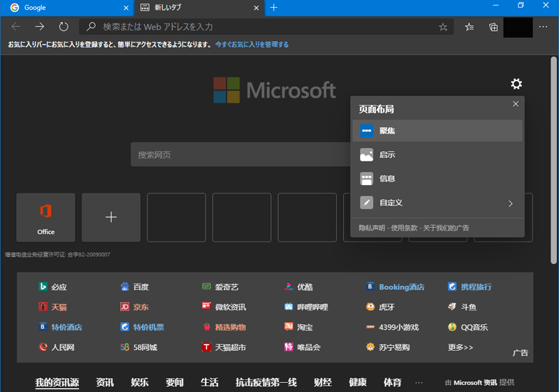Screen dimensions: 559x392
Task: Click the vertical page scrollbar
Action: click(x=553, y=161)
